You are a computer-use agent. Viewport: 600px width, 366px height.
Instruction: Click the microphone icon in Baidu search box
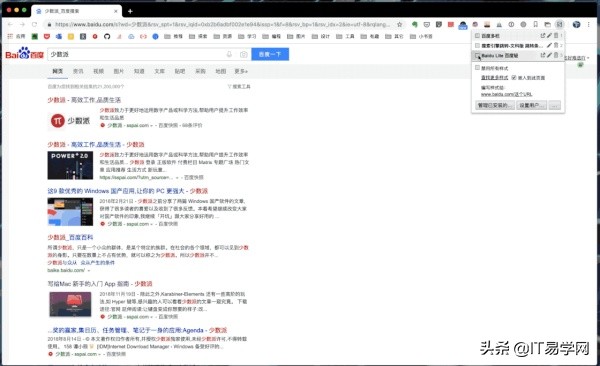[x=229, y=54]
